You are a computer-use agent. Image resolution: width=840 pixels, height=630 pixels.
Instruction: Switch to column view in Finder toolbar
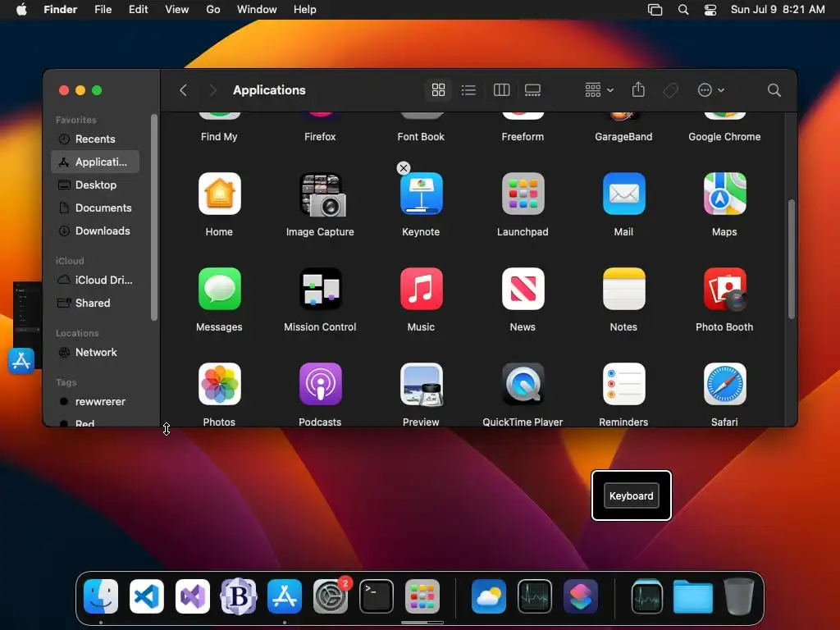click(x=501, y=90)
